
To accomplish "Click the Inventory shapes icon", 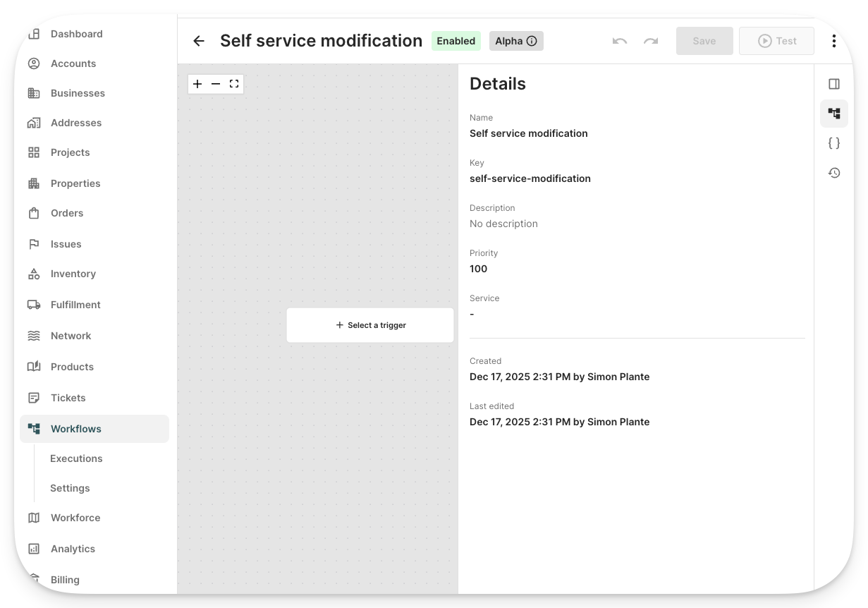I will [34, 274].
